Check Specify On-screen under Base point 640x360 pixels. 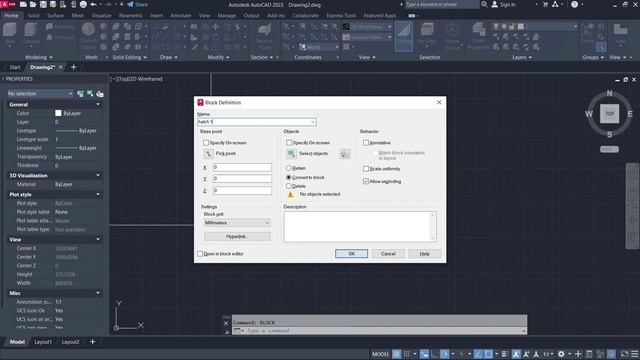coord(206,143)
